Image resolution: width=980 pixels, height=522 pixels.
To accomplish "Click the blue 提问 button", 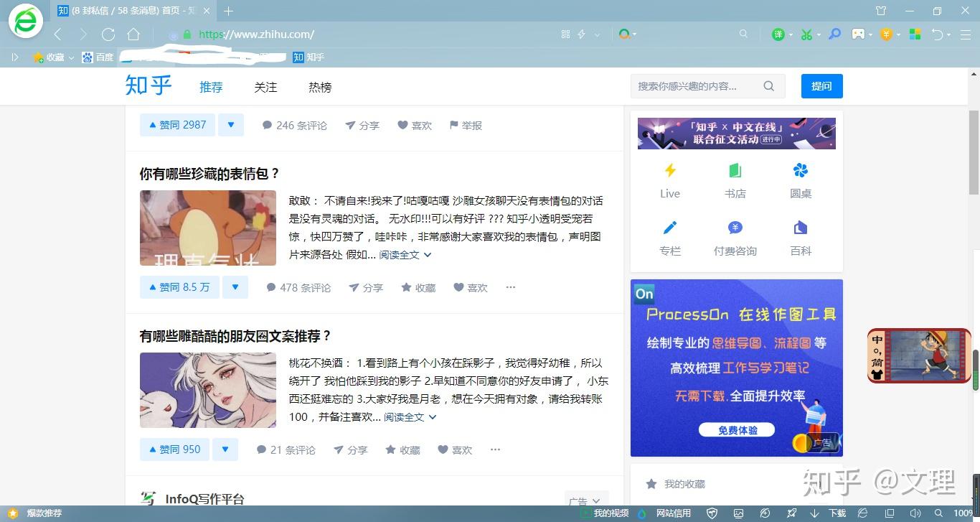I will (821, 86).
